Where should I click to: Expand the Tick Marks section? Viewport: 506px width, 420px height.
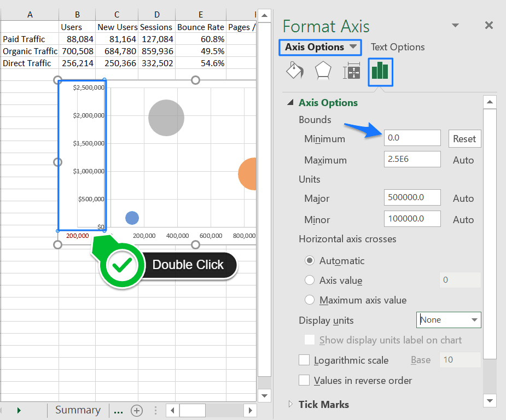point(290,404)
